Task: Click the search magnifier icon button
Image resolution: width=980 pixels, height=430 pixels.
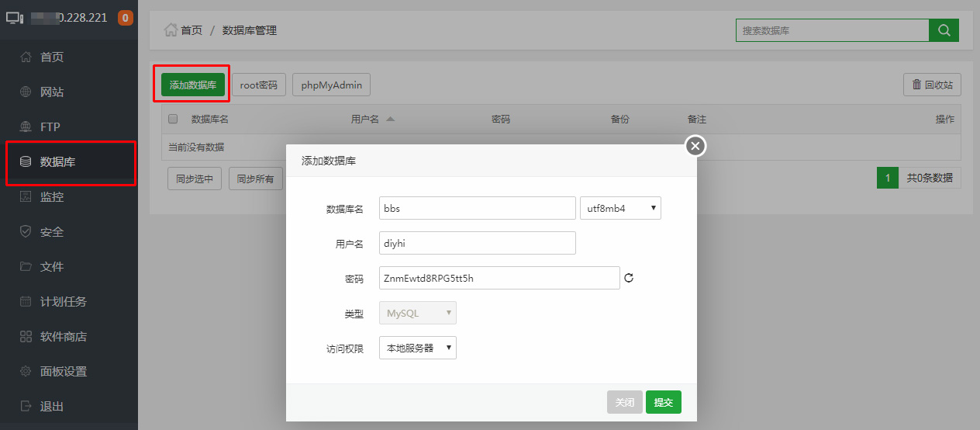Action: [944, 30]
